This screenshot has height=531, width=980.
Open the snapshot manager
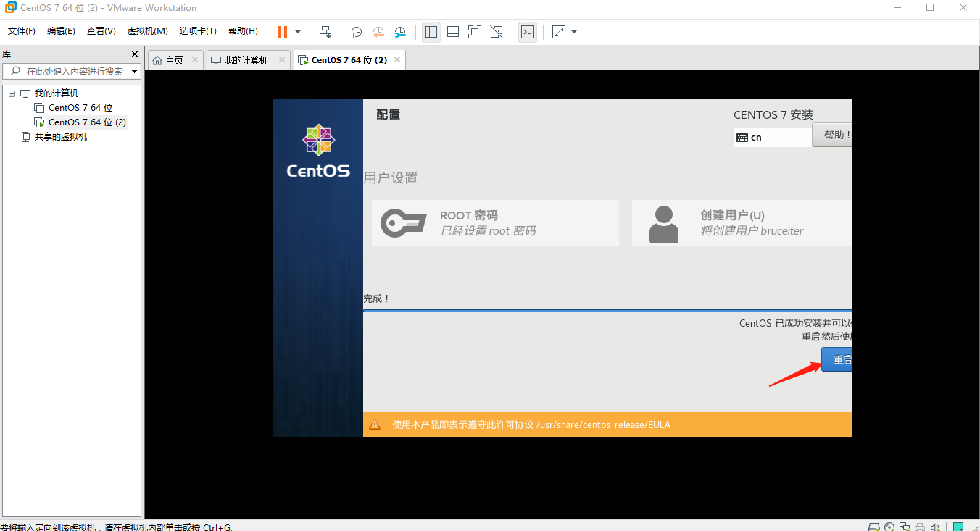tap(401, 32)
